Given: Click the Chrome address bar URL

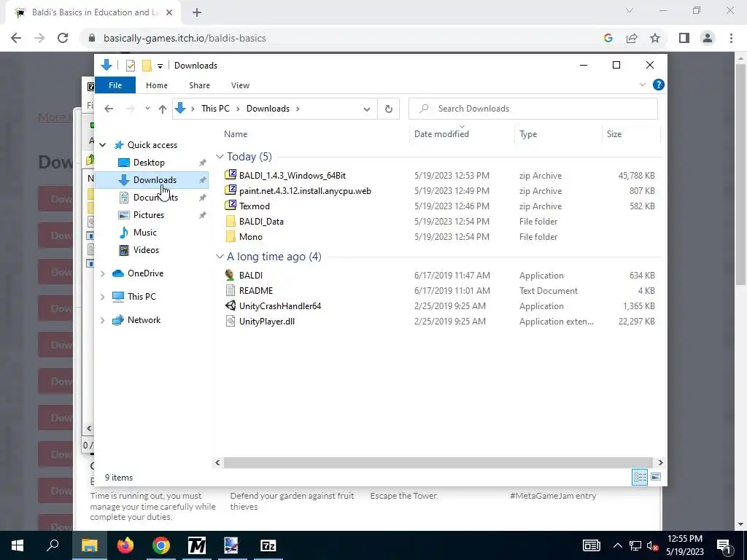Looking at the screenshot, I should (x=185, y=38).
